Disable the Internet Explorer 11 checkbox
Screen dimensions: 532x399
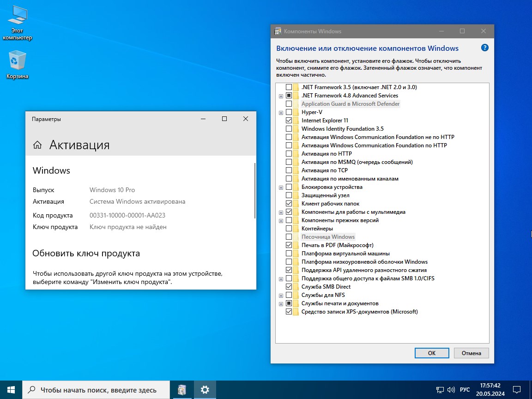(x=289, y=120)
